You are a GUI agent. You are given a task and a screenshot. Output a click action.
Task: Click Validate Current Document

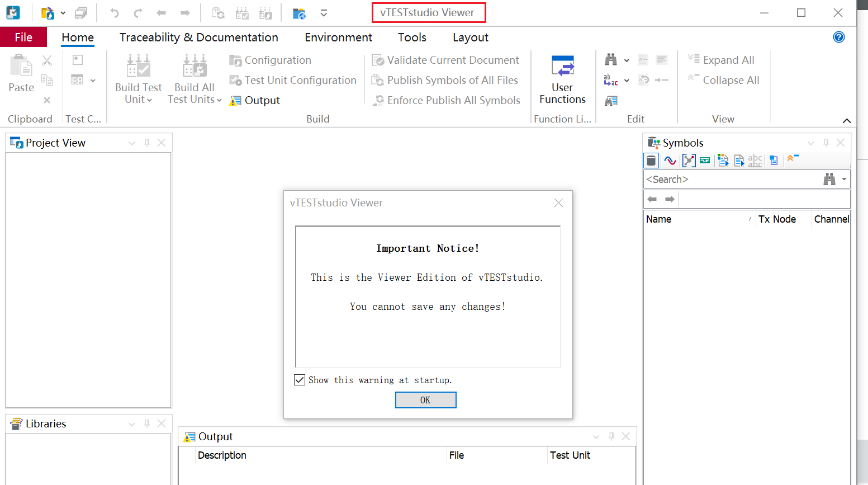(x=445, y=60)
